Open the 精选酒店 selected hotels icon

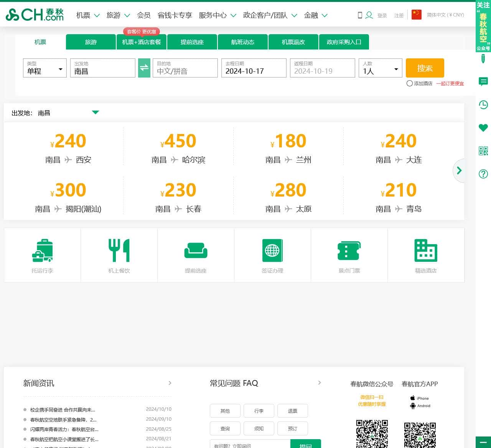point(426,251)
